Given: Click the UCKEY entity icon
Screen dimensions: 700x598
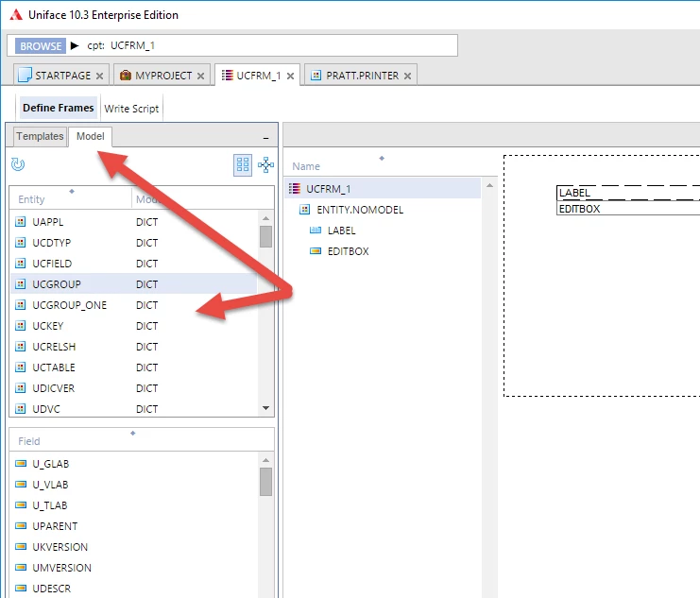Looking at the screenshot, I should coord(21,326).
